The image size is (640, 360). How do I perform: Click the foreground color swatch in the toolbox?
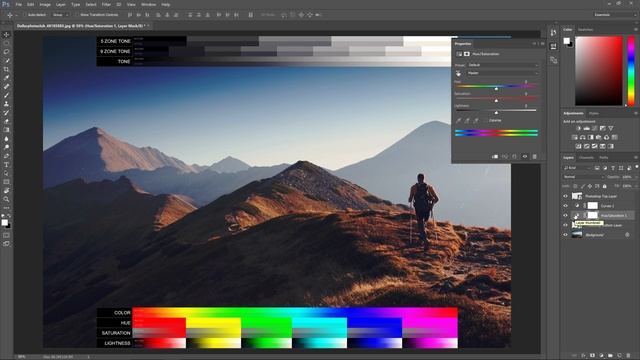(x=4, y=222)
